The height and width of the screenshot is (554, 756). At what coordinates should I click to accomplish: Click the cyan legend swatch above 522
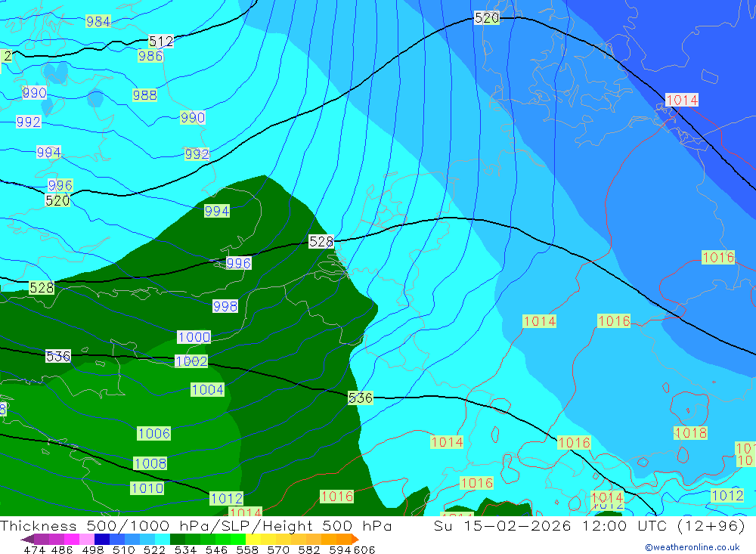point(163,539)
